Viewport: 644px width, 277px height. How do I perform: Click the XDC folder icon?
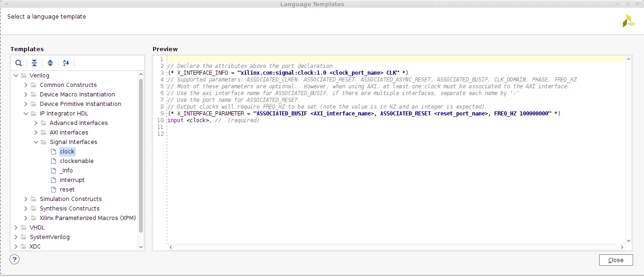click(x=24, y=247)
